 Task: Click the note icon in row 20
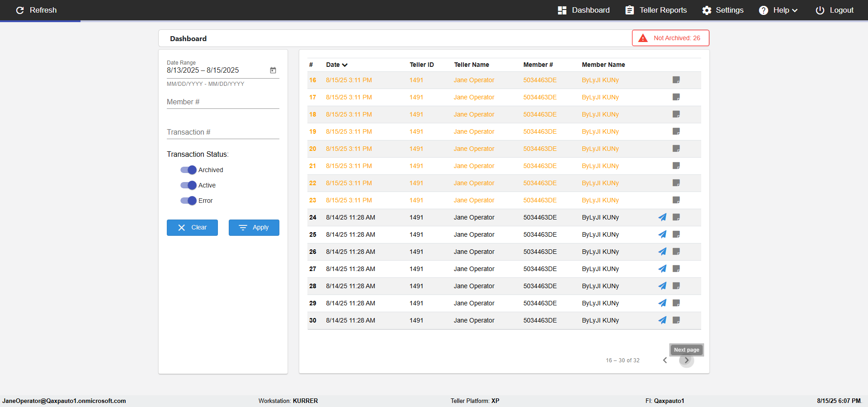[676, 149]
